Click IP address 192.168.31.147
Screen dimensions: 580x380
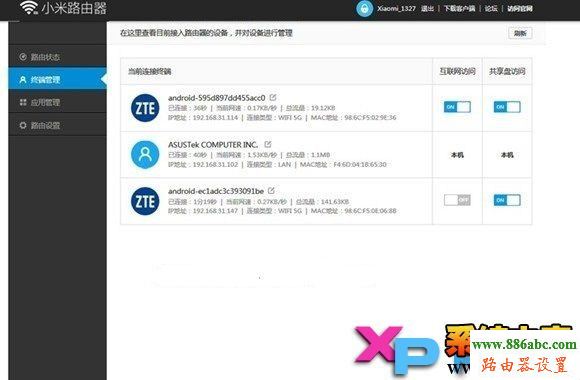pos(215,211)
